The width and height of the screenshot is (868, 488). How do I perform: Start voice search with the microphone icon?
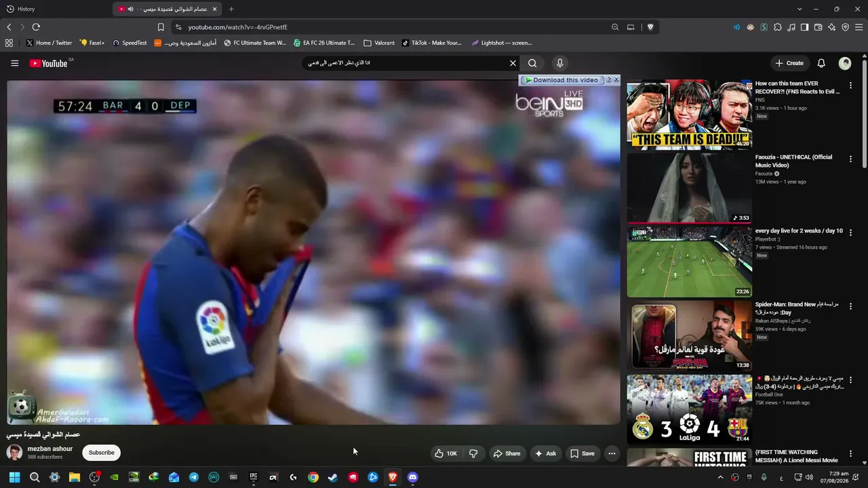[559, 63]
